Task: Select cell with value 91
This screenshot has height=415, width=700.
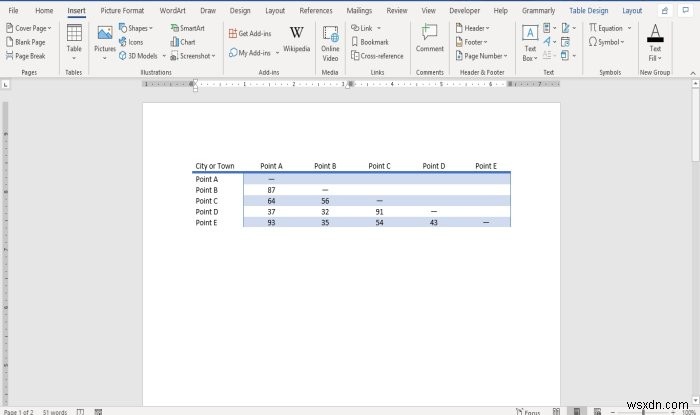Action: click(379, 212)
